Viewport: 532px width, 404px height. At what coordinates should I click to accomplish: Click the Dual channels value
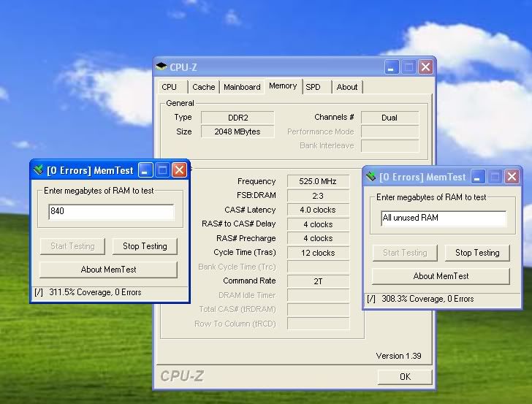pos(389,118)
